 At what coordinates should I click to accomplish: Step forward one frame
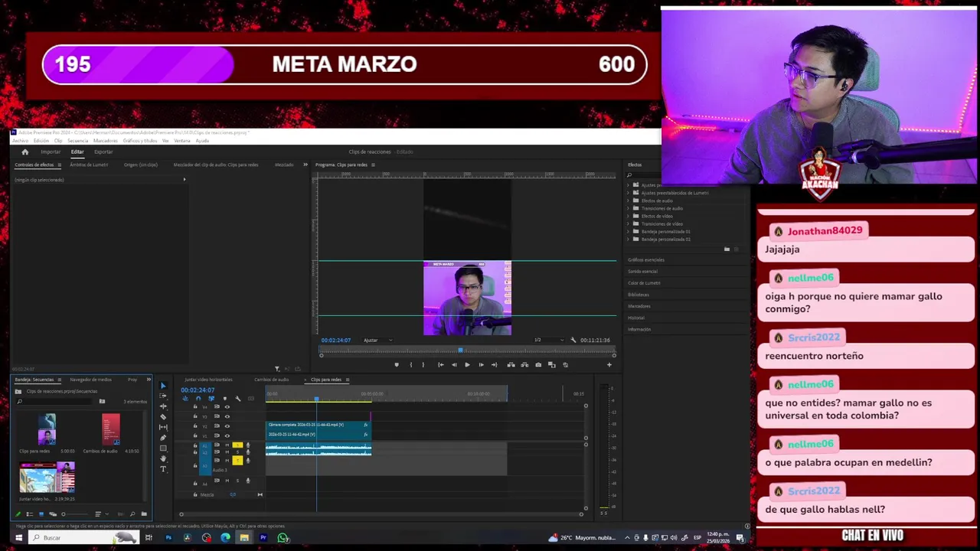(x=482, y=365)
